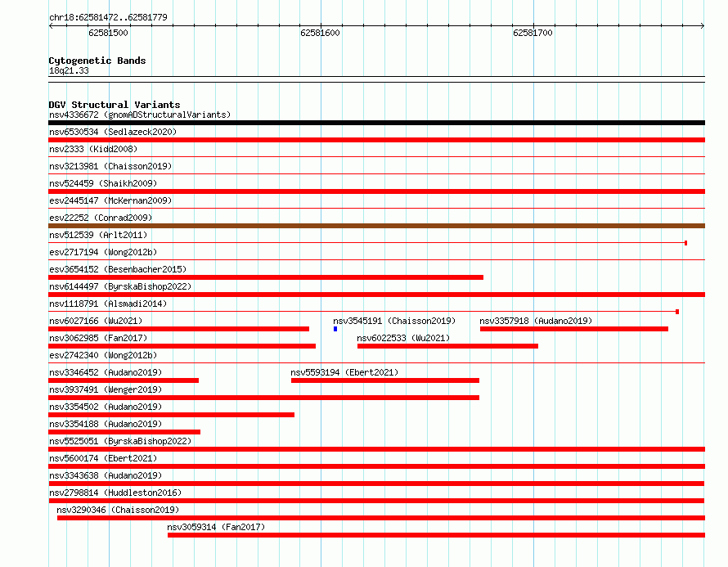Open nsv2798814 (Huddleston2016) label
Screen dimensions: 728x567
[115, 493]
